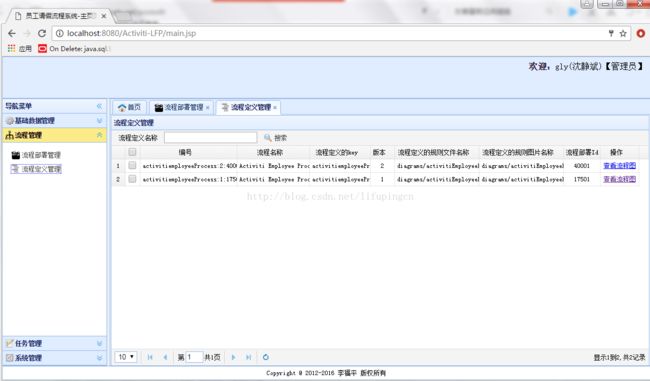This screenshot has width=650, height=381.
Task: Go to next page of results
Action: 233,357
